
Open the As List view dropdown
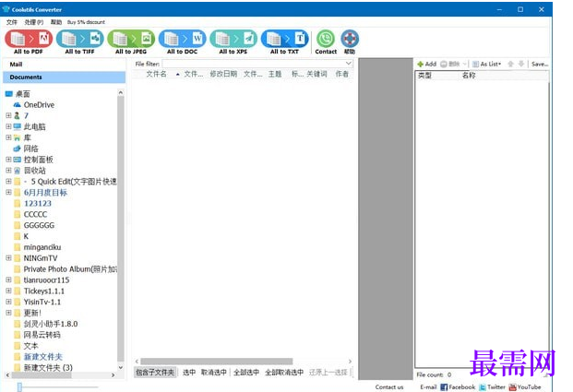(486, 64)
